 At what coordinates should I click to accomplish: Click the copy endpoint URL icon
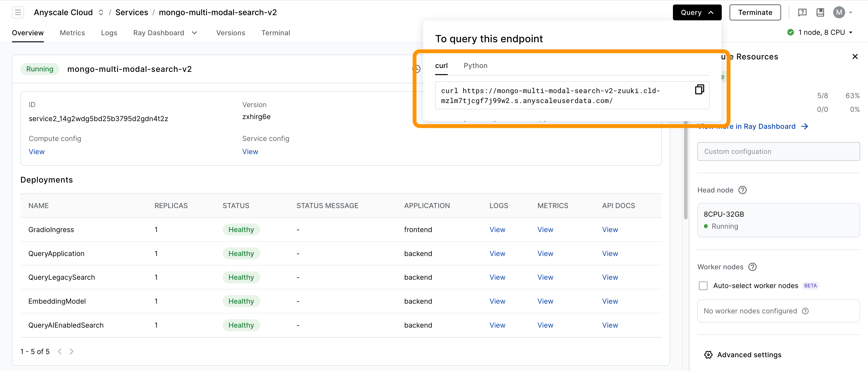click(x=699, y=89)
